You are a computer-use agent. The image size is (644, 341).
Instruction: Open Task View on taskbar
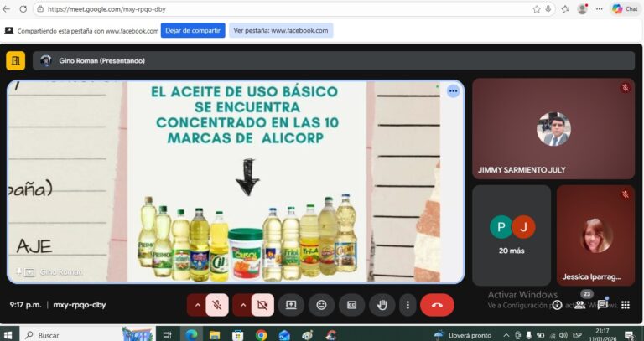167,335
